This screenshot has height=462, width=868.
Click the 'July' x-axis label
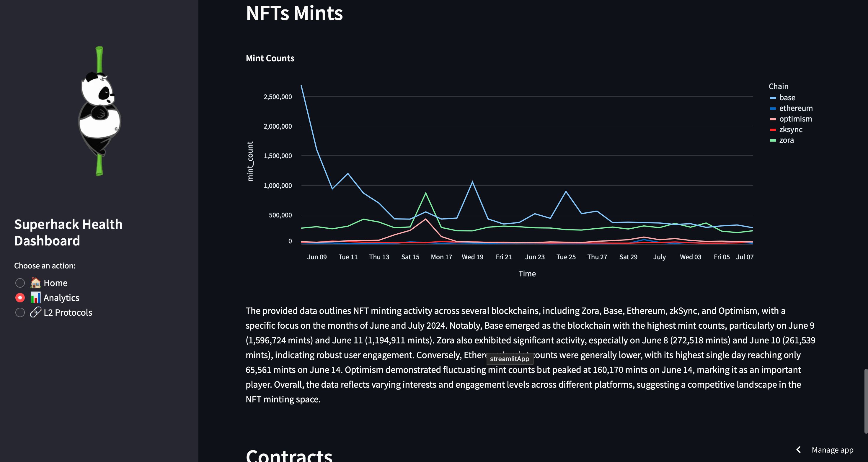pyautogui.click(x=660, y=257)
